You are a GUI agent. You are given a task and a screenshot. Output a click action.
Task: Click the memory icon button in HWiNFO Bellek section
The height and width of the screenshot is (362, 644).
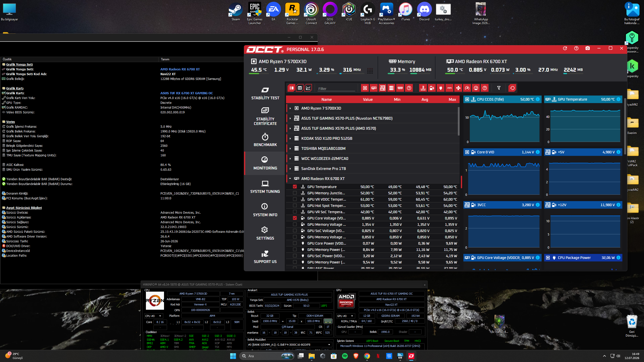328,321
